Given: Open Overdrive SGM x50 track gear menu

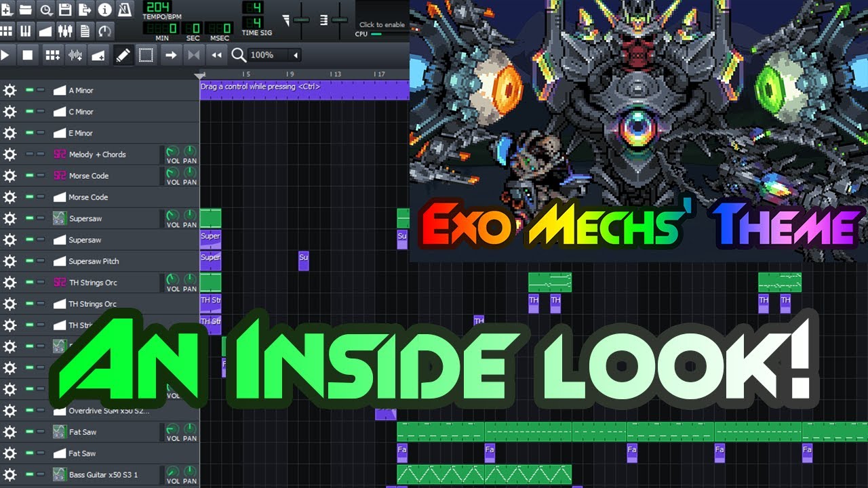Looking at the screenshot, I should (9, 411).
